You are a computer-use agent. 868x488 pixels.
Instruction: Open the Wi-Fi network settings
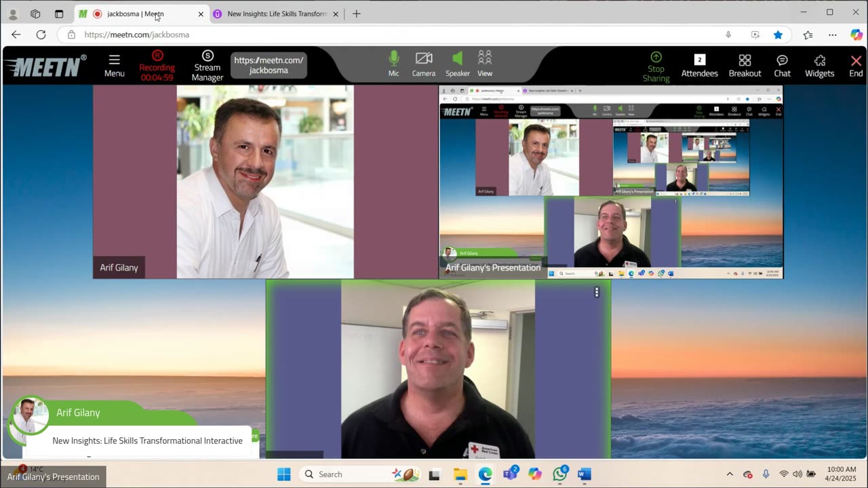(784, 474)
